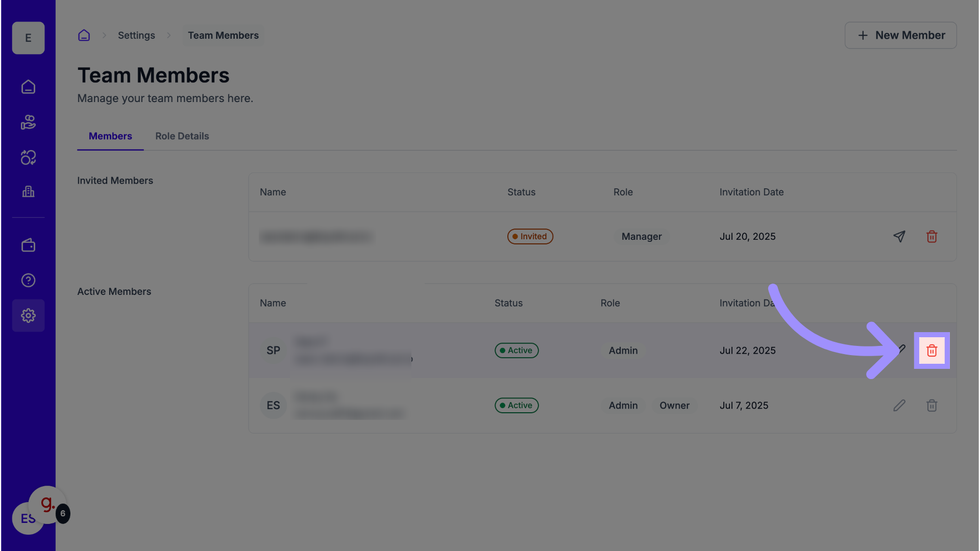Go to Settings breadcrumb link
The image size is (980, 551).
click(x=136, y=35)
